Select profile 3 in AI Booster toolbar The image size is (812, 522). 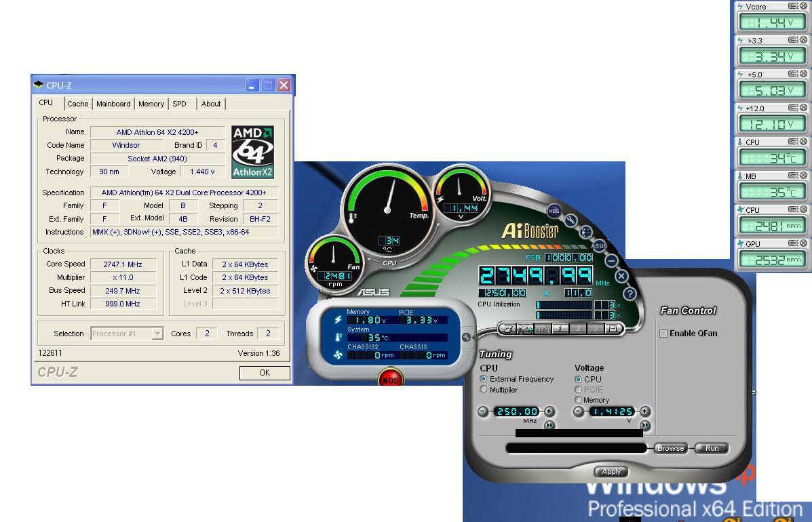point(596,329)
